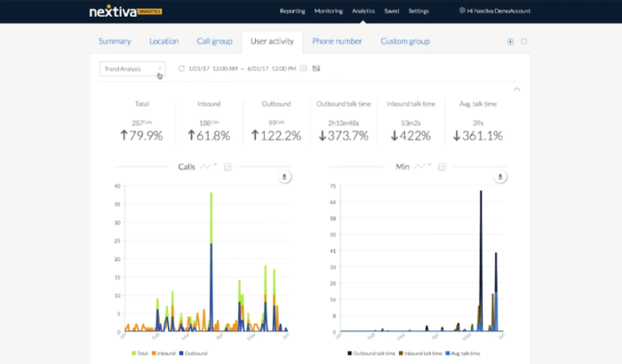This screenshot has height=364, width=622.
Task: Click the Outbound talk time color swatch
Action: point(350,354)
